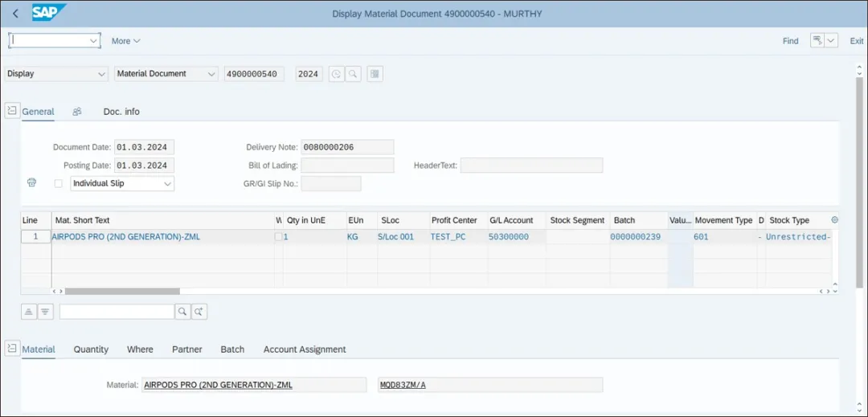
Task: Tick the print checkbox beside Individual Slip
Action: (x=58, y=184)
